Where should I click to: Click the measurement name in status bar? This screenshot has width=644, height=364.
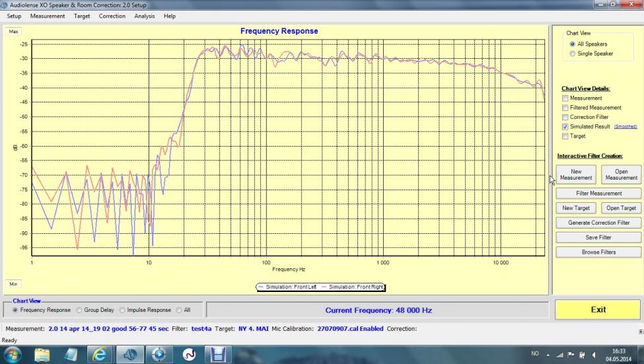(108, 329)
